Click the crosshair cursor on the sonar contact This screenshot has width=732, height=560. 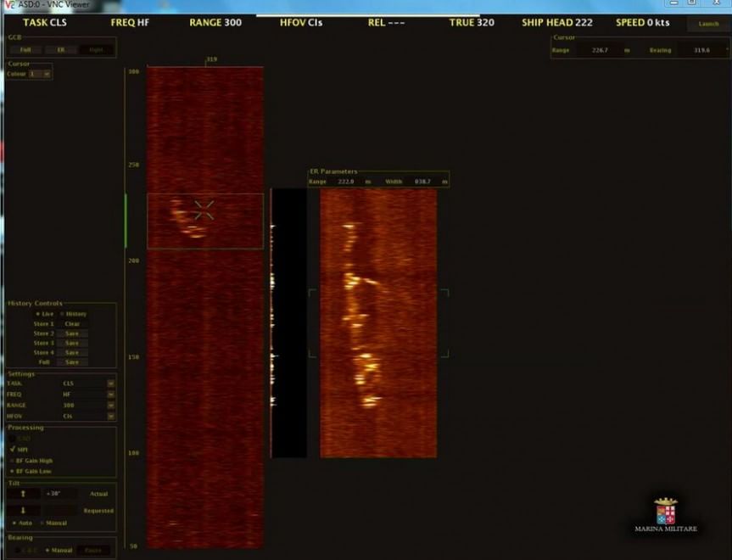[x=204, y=210]
